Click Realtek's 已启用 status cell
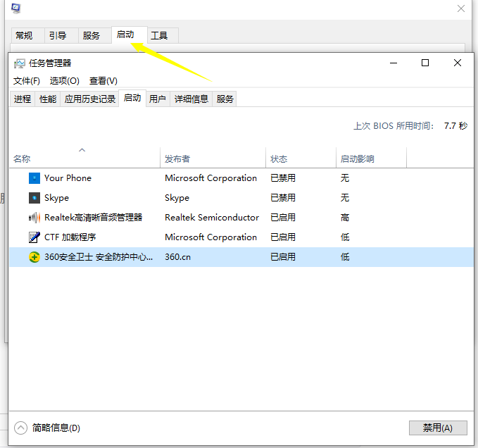Image resolution: width=478 pixels, height=448 pixels. pyautogui.click(x=283, y=218)
